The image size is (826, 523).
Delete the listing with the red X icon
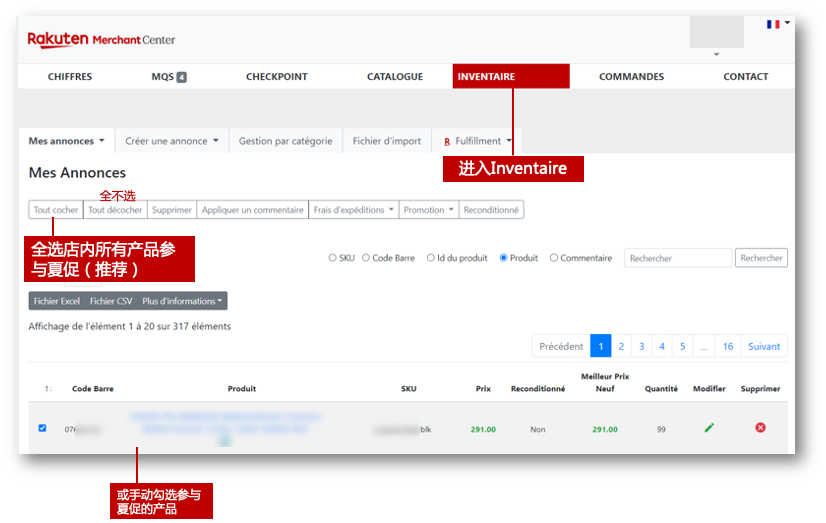(760, 428)
